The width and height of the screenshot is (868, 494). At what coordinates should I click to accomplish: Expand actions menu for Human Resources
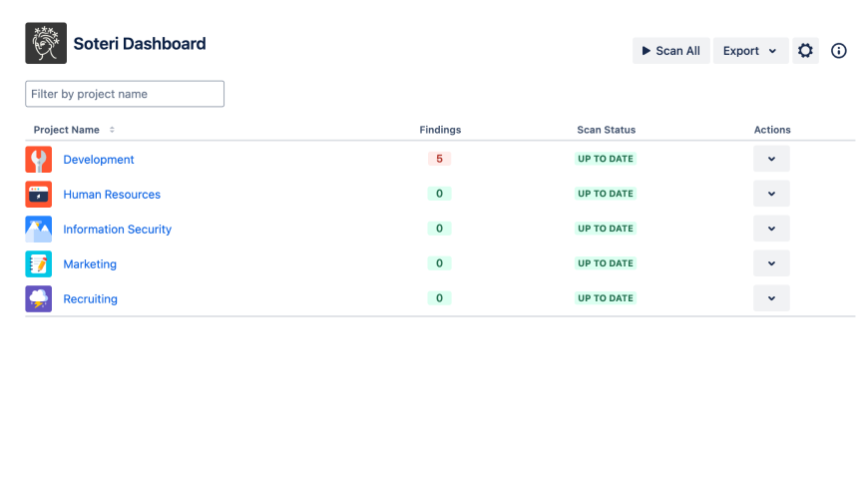click(x=771, y=194)
